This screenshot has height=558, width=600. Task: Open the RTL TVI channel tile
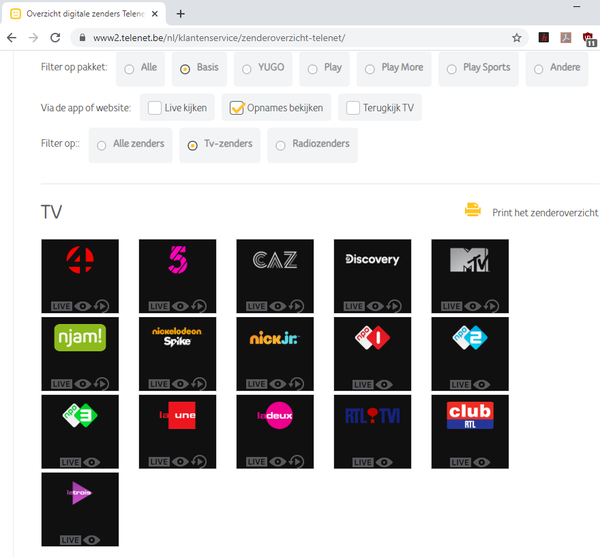[x=372, y=432]
